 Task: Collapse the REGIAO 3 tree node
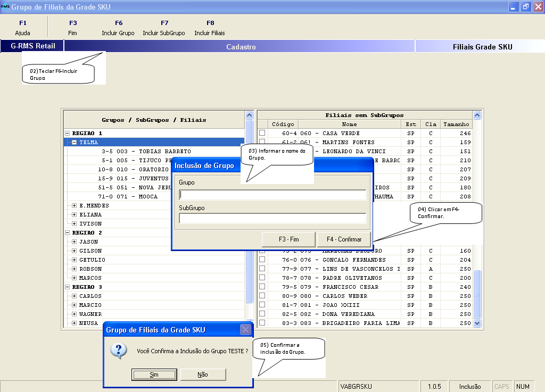coord(68,287)
